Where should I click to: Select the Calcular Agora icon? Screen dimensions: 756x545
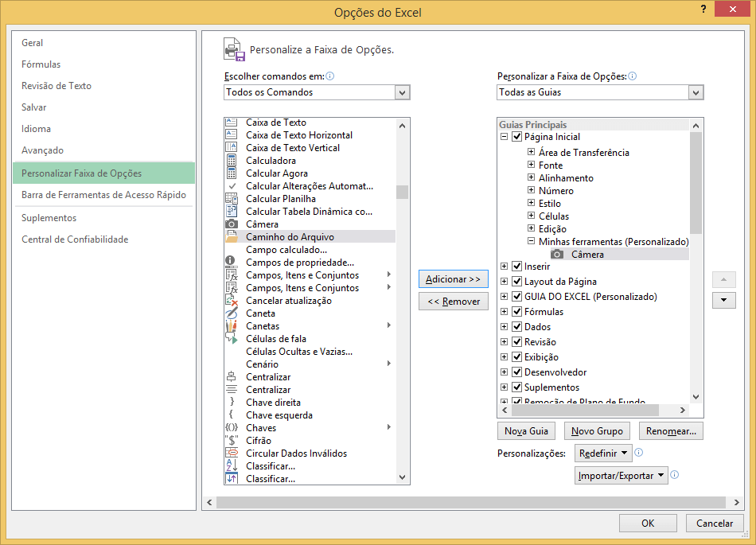[232, 173]
